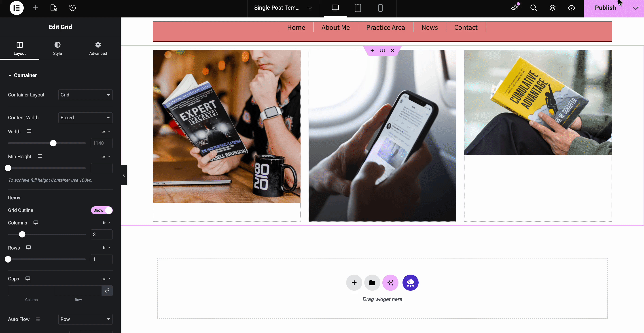Change the Rows unit from fr
The image size is (644, 333).
point(106,248)
